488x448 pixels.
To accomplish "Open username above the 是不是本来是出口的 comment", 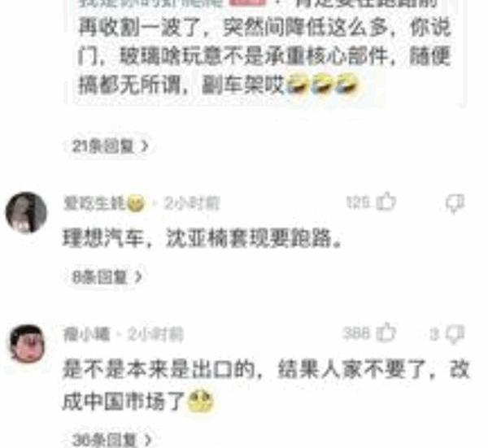I will pos(86,334).
